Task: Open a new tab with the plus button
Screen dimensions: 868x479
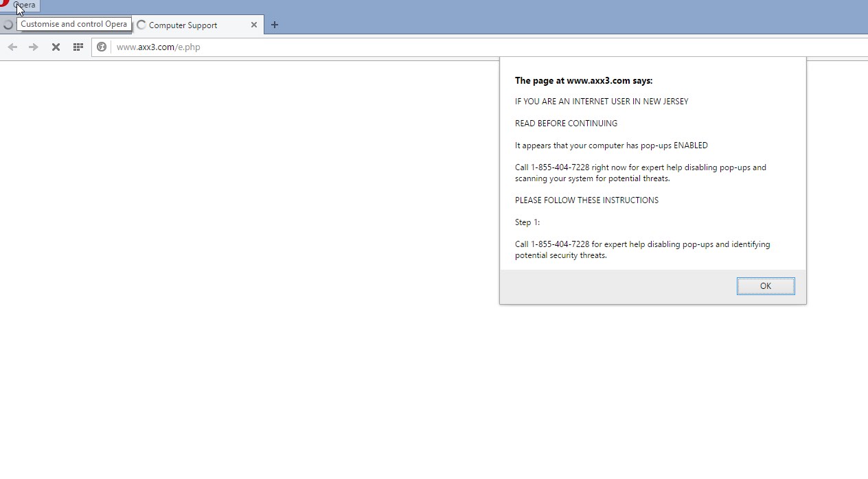Action: (275, 25)
